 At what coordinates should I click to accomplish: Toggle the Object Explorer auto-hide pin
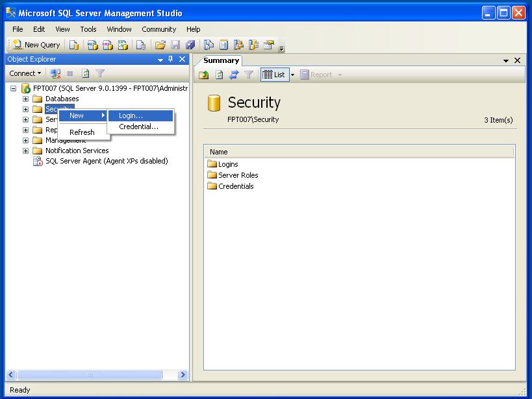pos(171,59)
